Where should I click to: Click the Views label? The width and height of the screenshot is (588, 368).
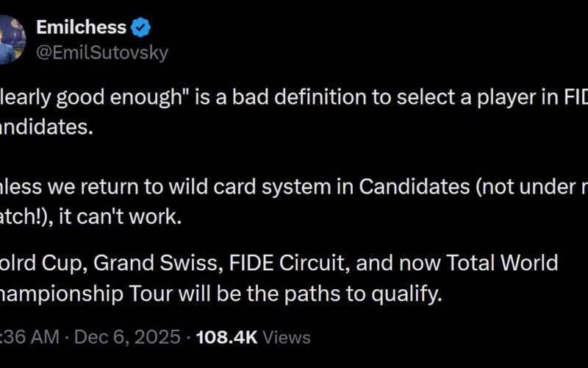pyautogui.click(x=287, y=337)
